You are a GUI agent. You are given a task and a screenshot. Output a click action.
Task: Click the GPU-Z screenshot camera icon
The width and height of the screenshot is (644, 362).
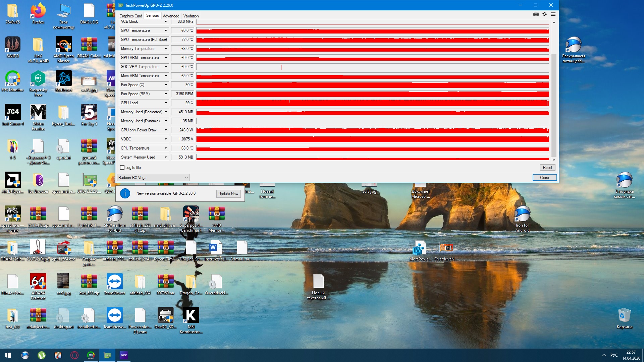point(536,14)
